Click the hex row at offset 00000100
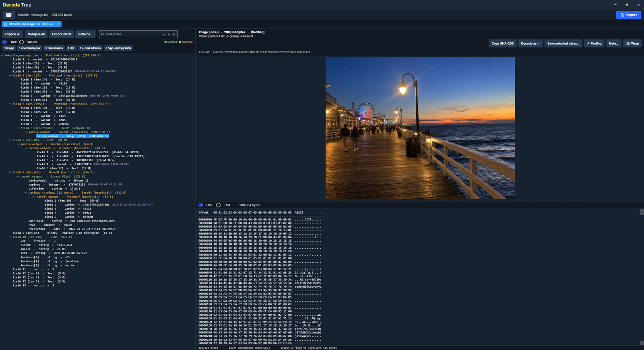Screen dimensions: 644x350 [x=260, y=276]
